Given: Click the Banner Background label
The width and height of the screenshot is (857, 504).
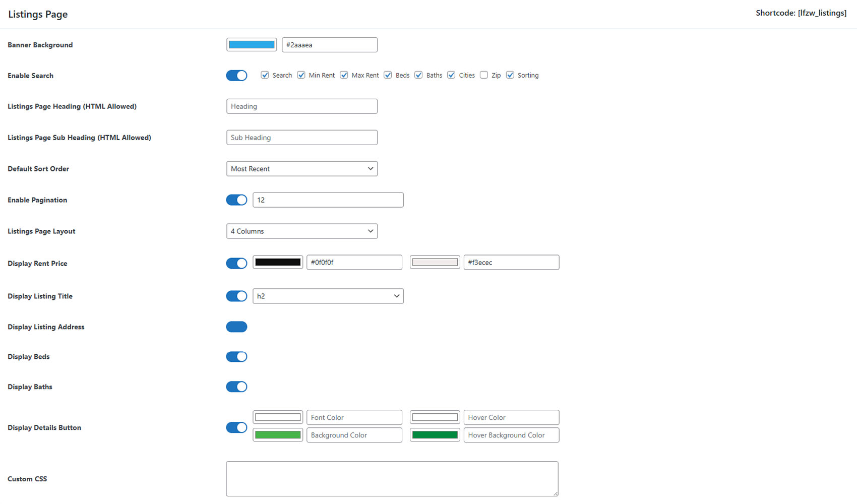Looking at the screenshot, I should coord(40,45).
